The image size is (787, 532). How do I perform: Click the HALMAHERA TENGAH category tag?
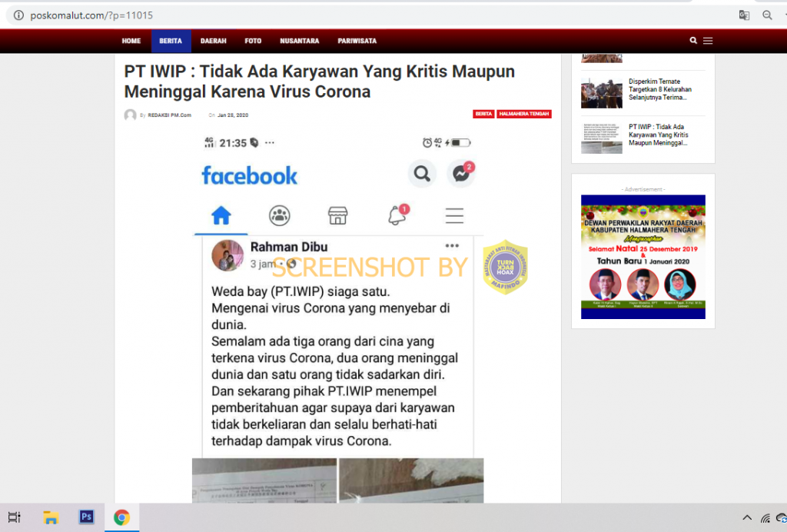524,114
